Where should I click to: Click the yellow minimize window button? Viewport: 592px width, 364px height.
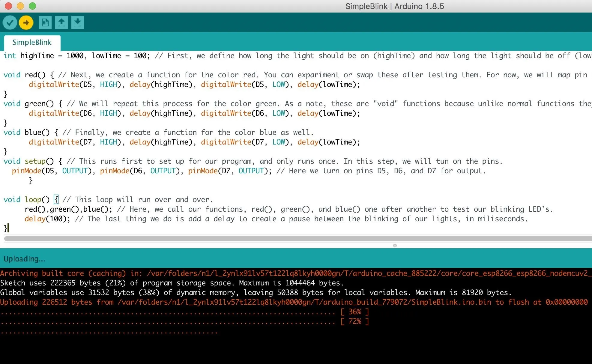tap(20, 6)
